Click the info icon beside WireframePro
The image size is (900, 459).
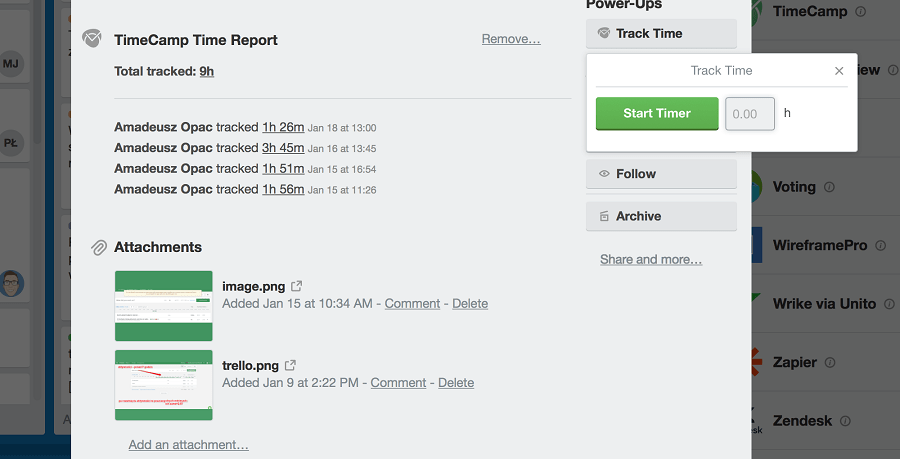coord(880,245)
